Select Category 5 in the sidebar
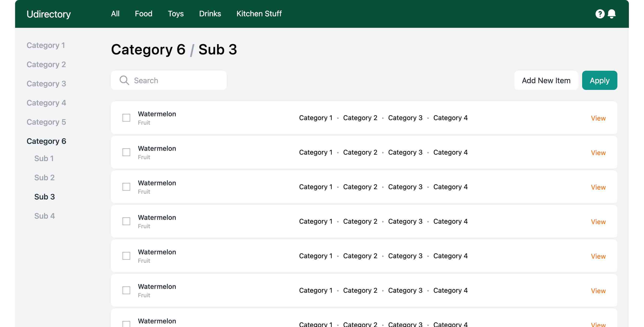Viewport: 644px width, 327px height. (46, 122)
